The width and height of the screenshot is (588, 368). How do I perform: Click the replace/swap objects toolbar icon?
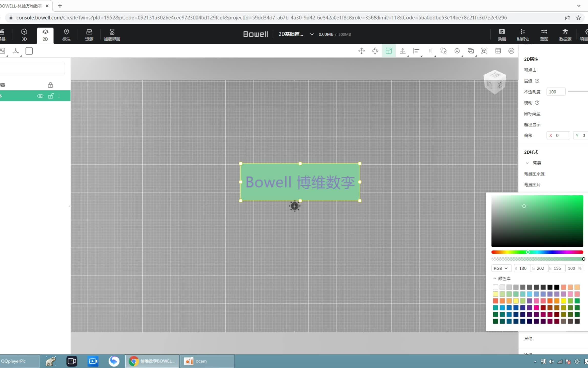(x=444, y=51)
